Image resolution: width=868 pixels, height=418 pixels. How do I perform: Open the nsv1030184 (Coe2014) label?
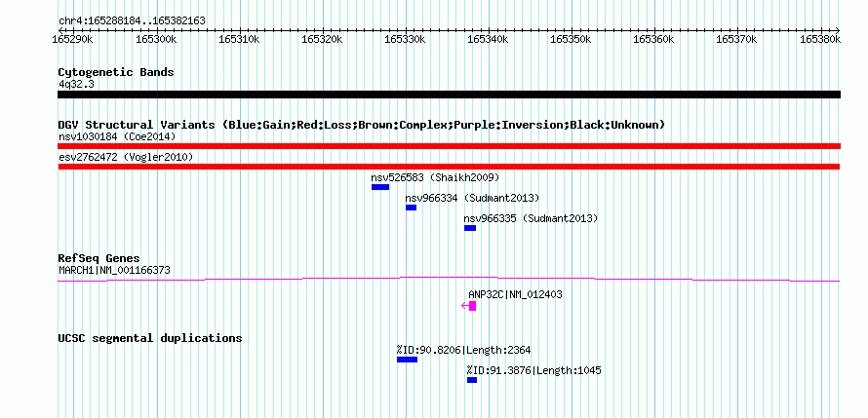[x=117, y=136]
